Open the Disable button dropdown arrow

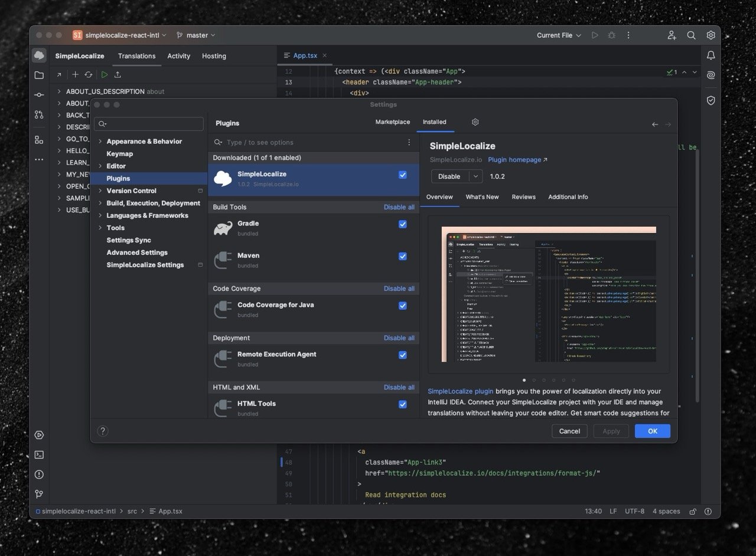pyautogui.click(x=475, y=176)
